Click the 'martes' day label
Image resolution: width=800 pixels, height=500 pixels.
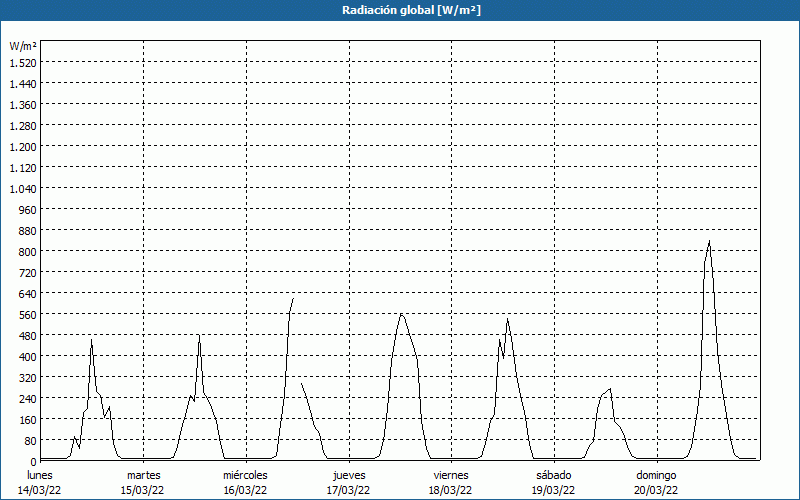click(144, 475)
